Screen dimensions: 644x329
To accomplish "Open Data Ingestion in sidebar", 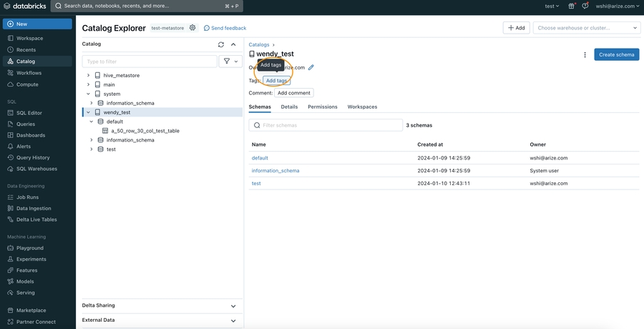I will coord(34,208).
